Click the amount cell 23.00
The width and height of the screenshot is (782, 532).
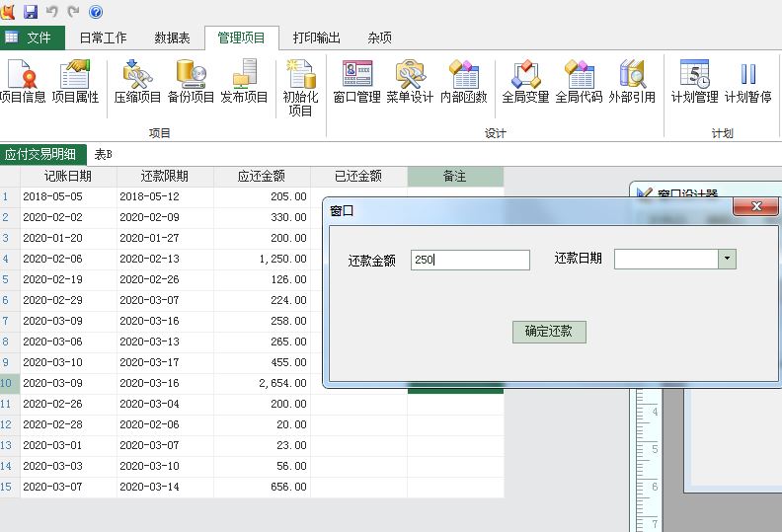[262, 446]
